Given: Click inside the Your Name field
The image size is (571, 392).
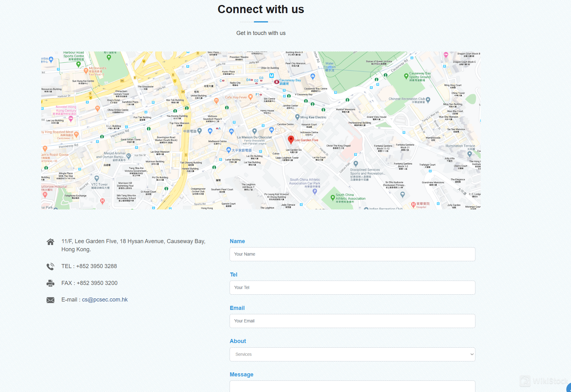Looking at the screenshot, I should pyautogui.click(x=352, y=254).
